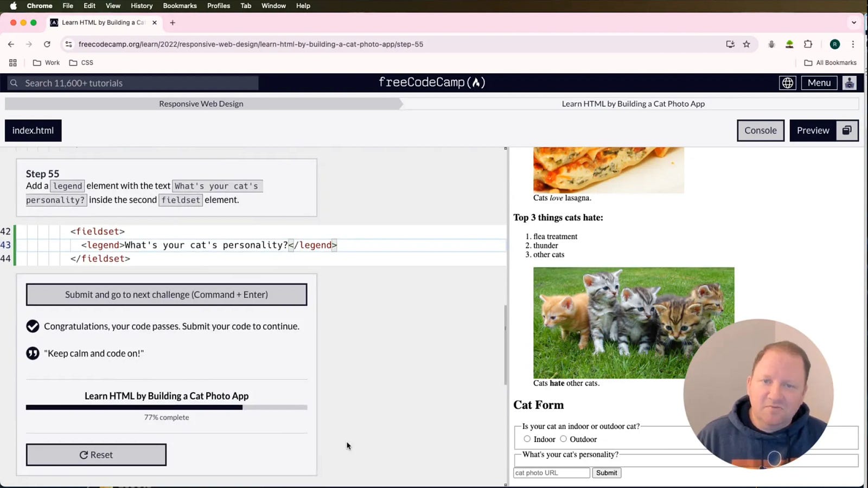
Task: Open the freeCodeCamp user profile avatar
Action: click(850, 83)
